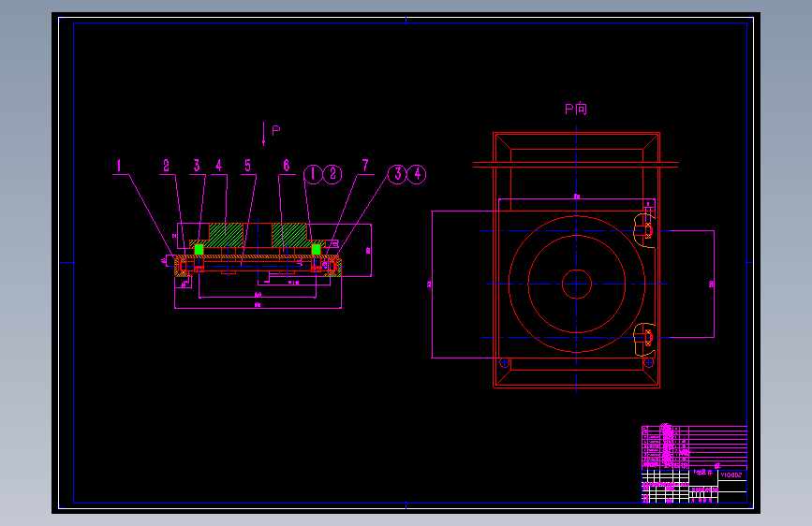Image resolution: width=812 pixels, height=526 pixels.
Task: Click part callout number 7 label
Action: [365, 166]
